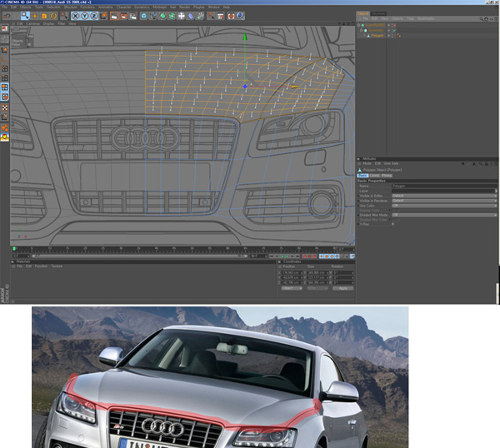Click the X position field in Coordinates
This screenshot has height=448, width=500.
(291, 273)
